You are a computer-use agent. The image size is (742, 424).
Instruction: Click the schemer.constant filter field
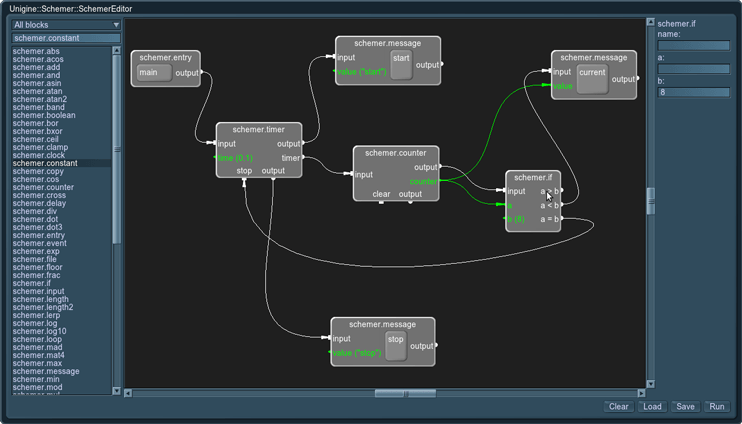(66, 38)
